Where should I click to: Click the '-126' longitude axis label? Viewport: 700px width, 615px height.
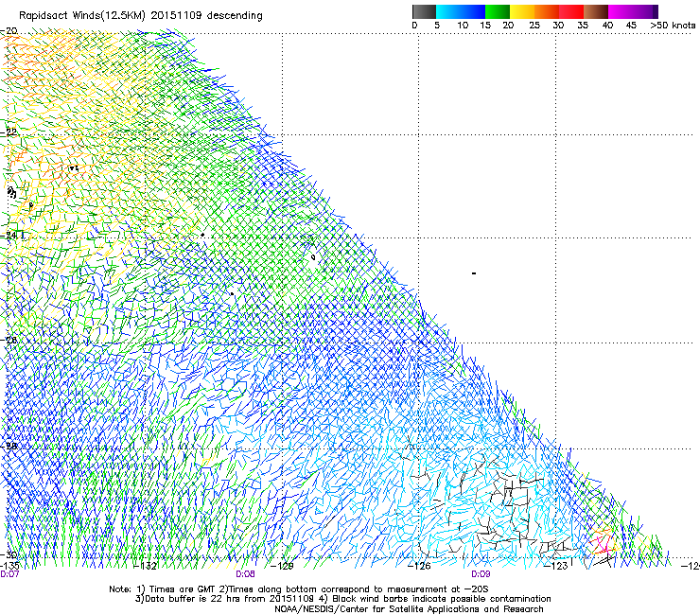coord(419,566)
